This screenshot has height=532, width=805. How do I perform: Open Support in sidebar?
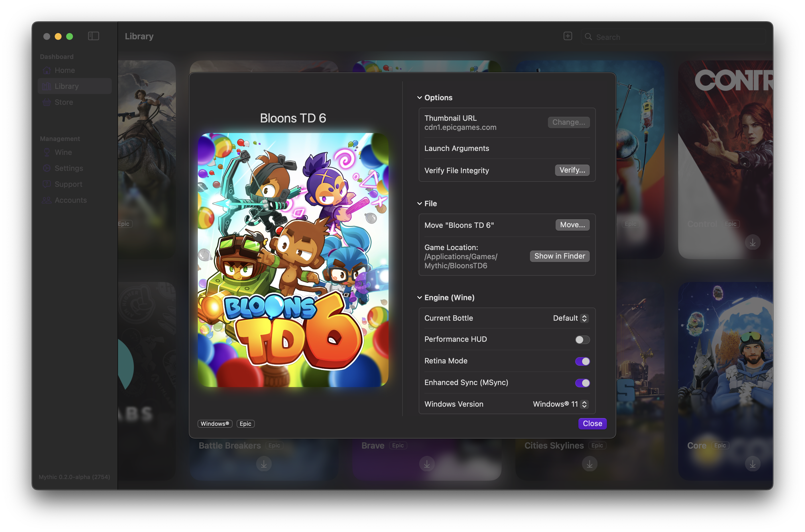pos(75,184)
